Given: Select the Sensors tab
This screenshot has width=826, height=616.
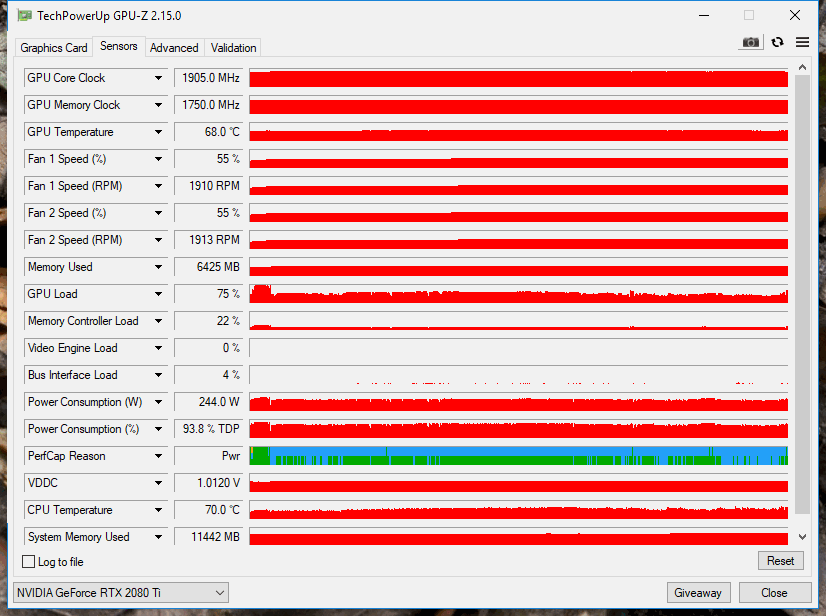Looking at the screenshot, I should pos(119,46).
